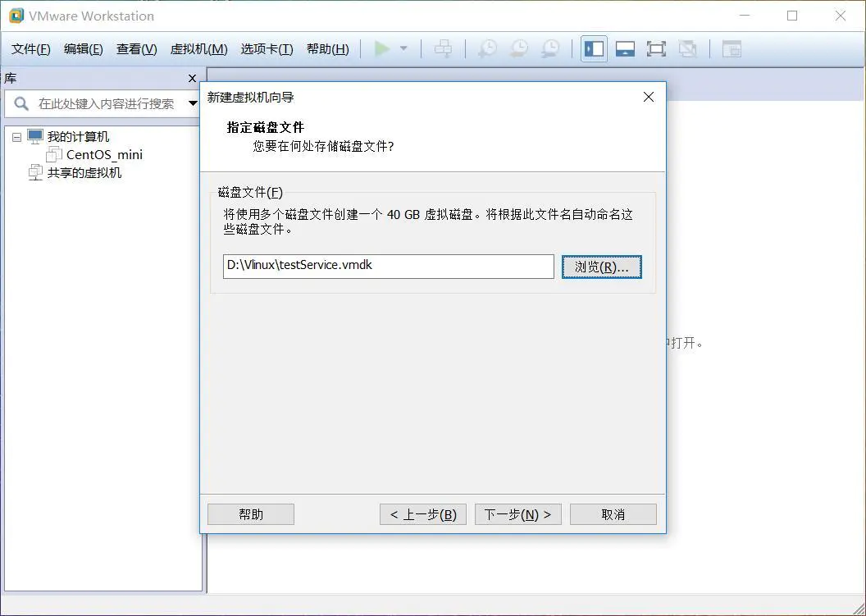Click 取消 to cancel the wizard
The image size is (866, 616).
tap(613, 514)
